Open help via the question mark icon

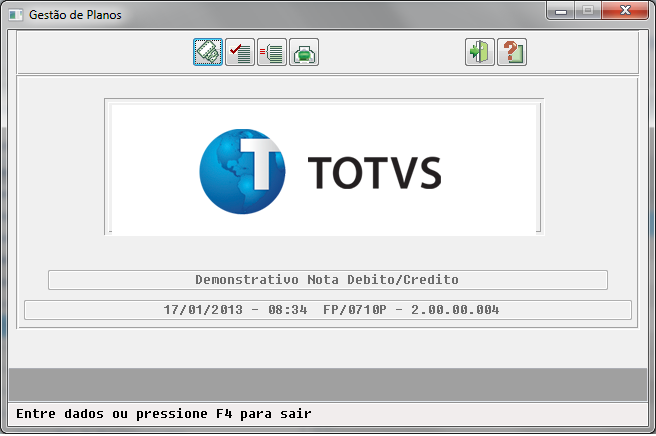click(512, 52)
